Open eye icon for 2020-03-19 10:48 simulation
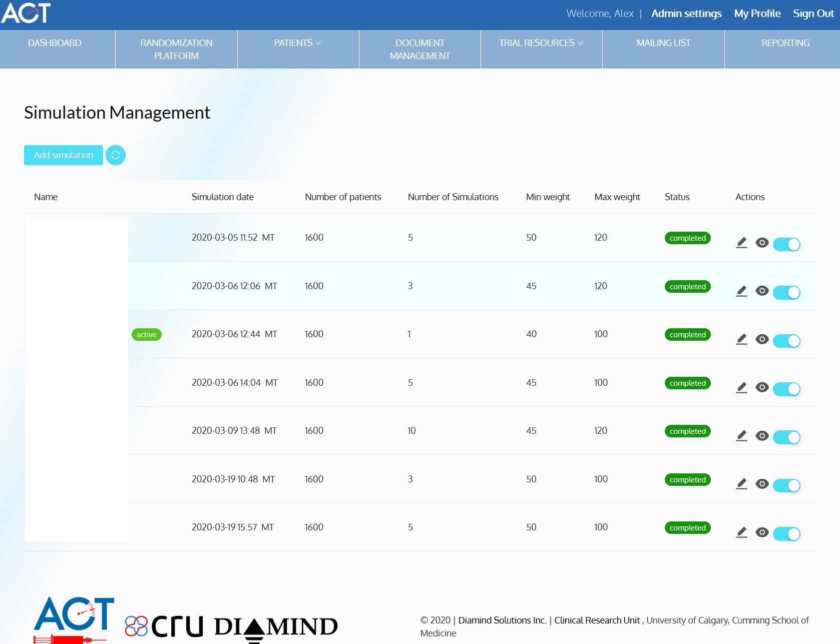This screenshot has width=840, height=644. [x=762, y=484]
